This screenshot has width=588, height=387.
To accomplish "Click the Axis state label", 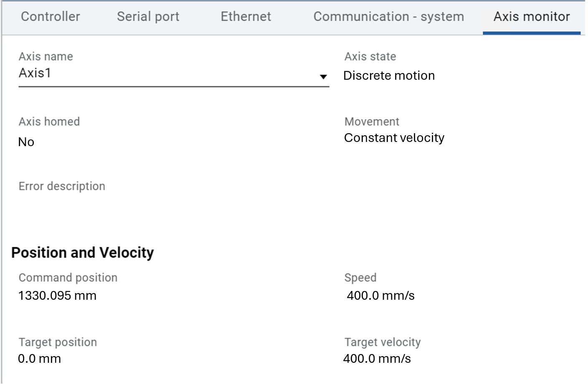I will coord(370,56).
